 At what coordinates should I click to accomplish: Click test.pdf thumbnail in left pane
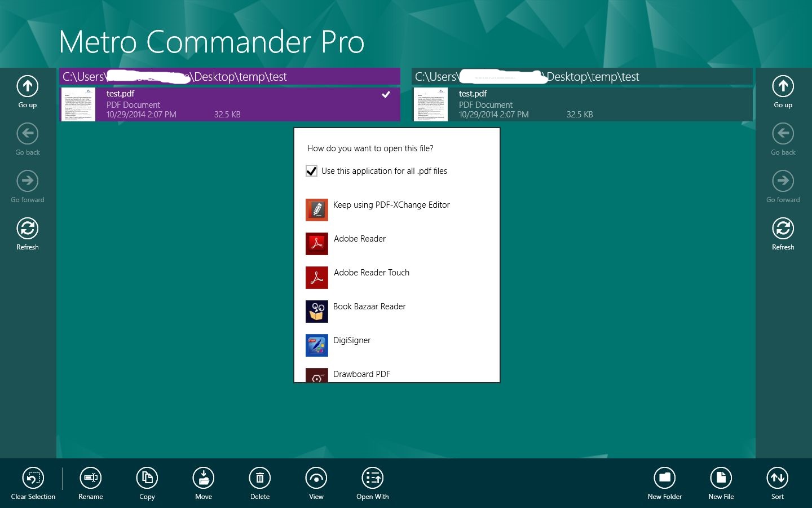[78, 104]
